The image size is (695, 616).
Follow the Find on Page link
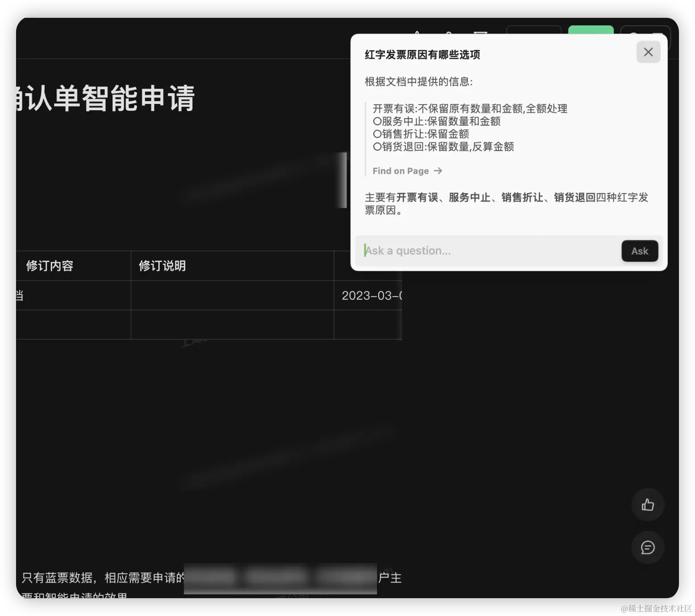400,171
